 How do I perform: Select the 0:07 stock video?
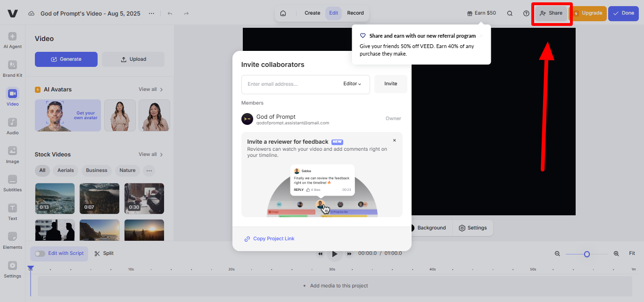tap(99, 198)
